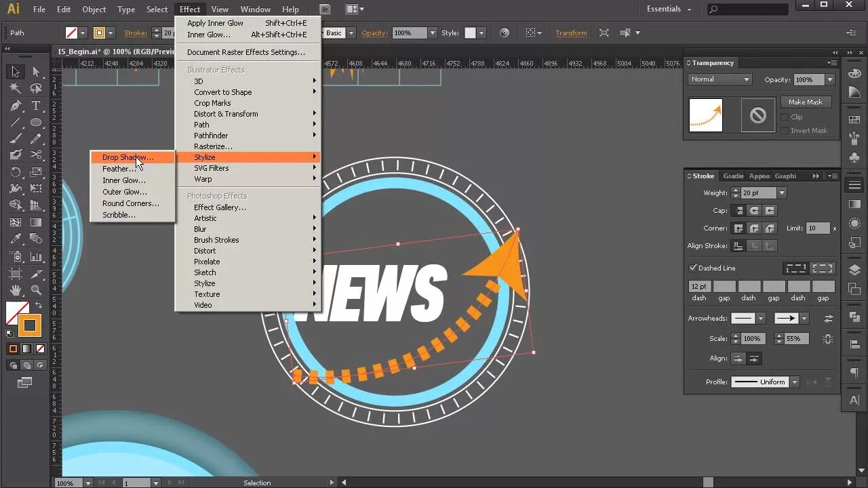Select the Hand tool
The image size is (868, 488).
tap(16, 290)
